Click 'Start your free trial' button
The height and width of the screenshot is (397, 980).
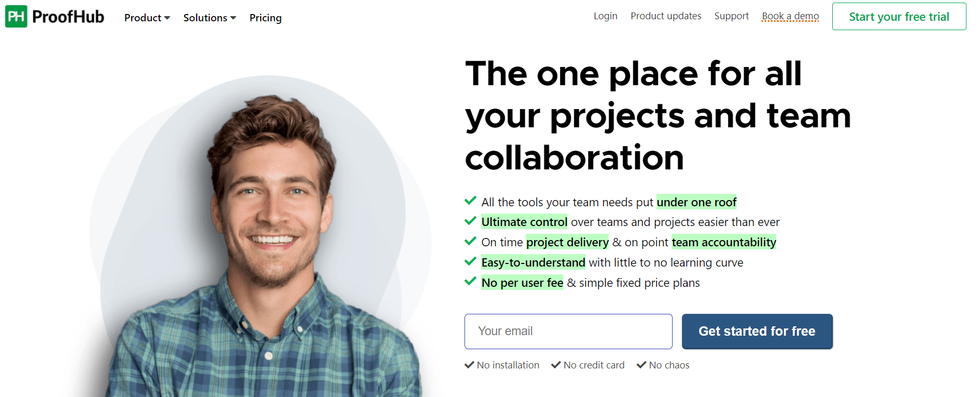(x=899, y=17)
